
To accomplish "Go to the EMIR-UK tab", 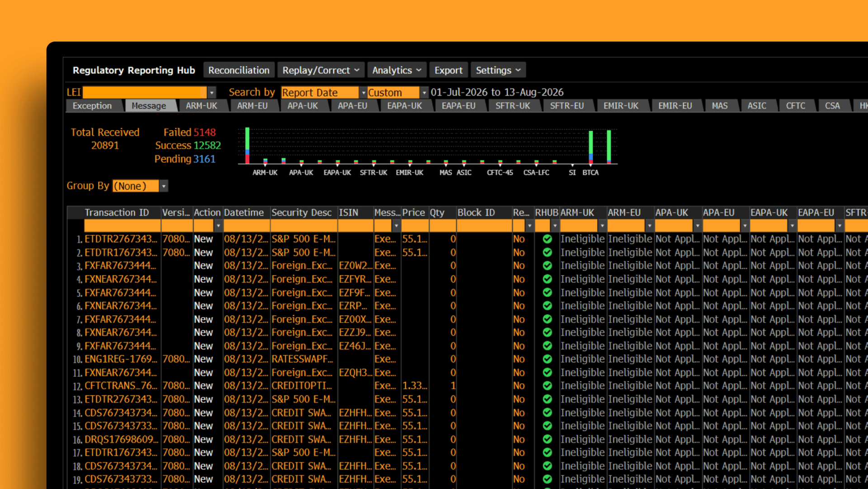I will 621,106.
